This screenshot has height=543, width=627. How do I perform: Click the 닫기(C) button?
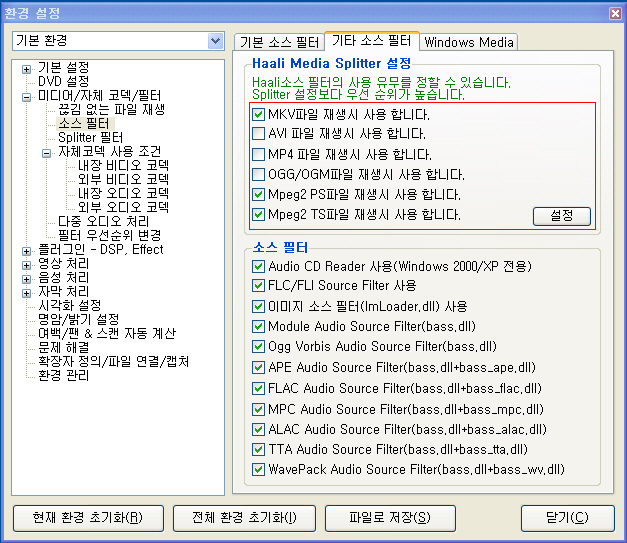click(567, 518)
